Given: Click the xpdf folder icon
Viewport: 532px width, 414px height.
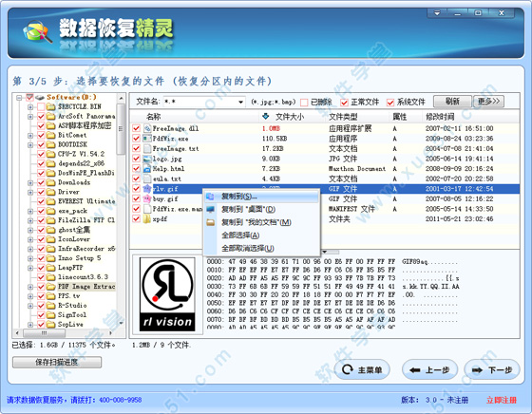Looking at the screenshot, I should pyautogui.click(x=147, y=218).
